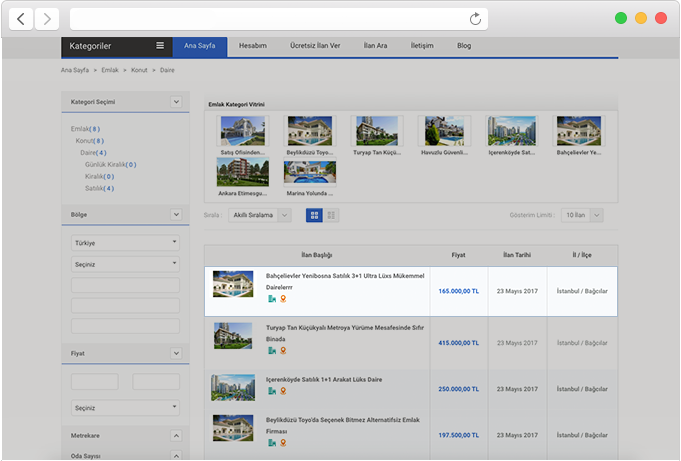Click the browser back arrow
Screen dimensions: 681x461
[x=22, y=18]
